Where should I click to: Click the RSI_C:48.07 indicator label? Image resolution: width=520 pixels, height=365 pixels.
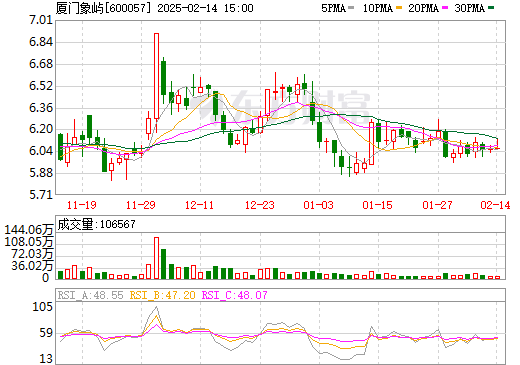(234, 295)
